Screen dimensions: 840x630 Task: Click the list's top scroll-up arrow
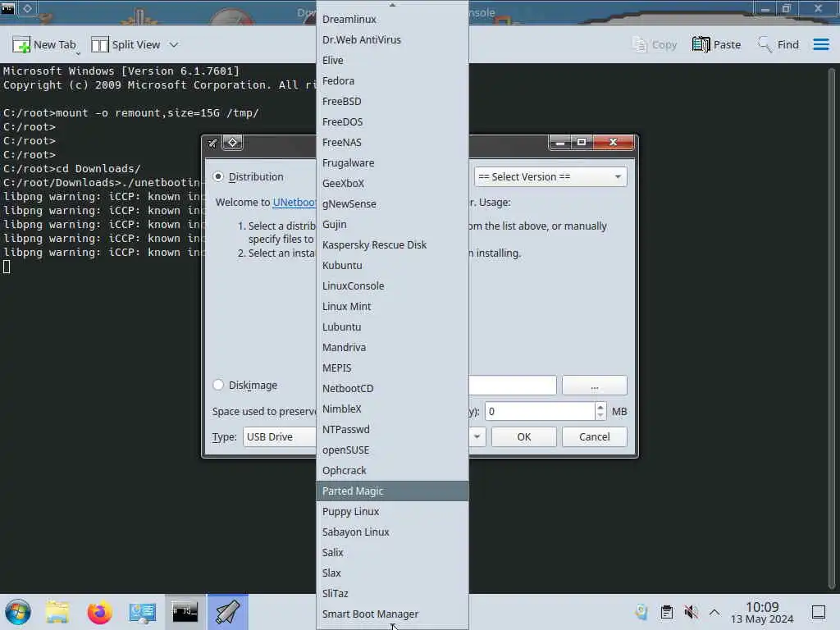tap(392, 4)
